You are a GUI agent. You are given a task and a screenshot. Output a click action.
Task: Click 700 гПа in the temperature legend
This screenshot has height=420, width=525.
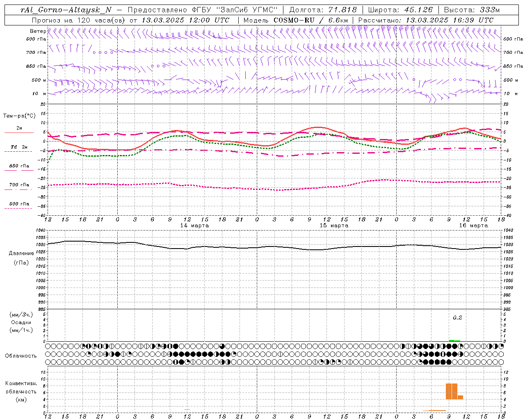pos(19,185)
